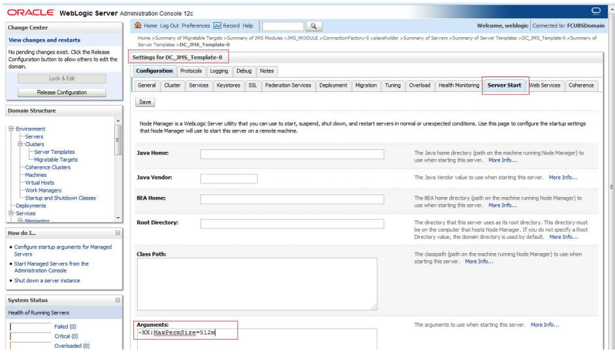Click inside the Class Path text area
The height and width of the screenshot is (364, 615).
tap(257, 284)
